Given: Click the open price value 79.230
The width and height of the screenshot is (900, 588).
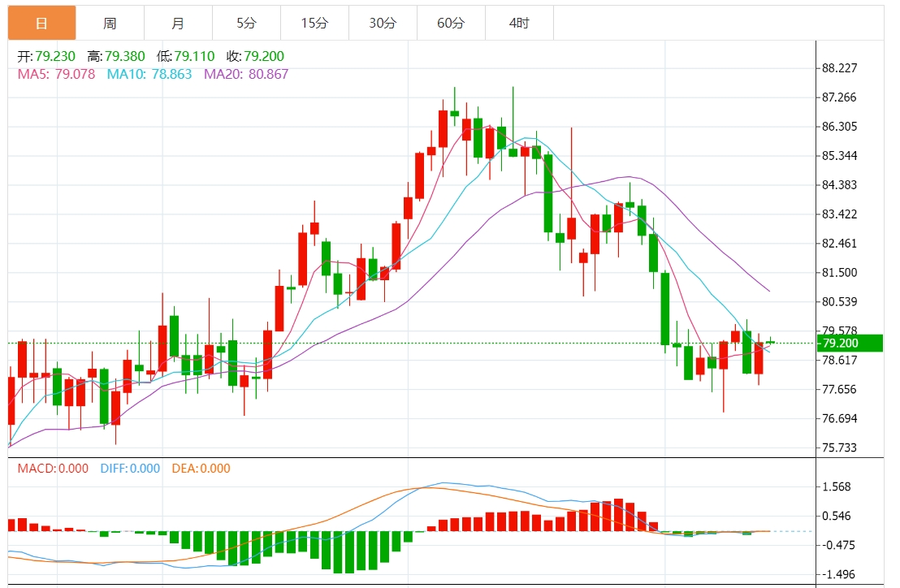Looking at the screenshot, I should click(55, 56).
